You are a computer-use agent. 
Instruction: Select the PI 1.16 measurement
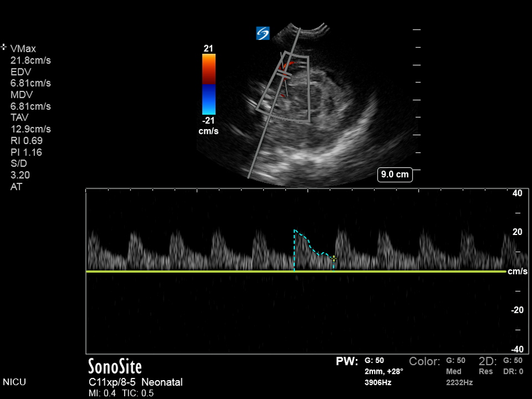(26, 153)
